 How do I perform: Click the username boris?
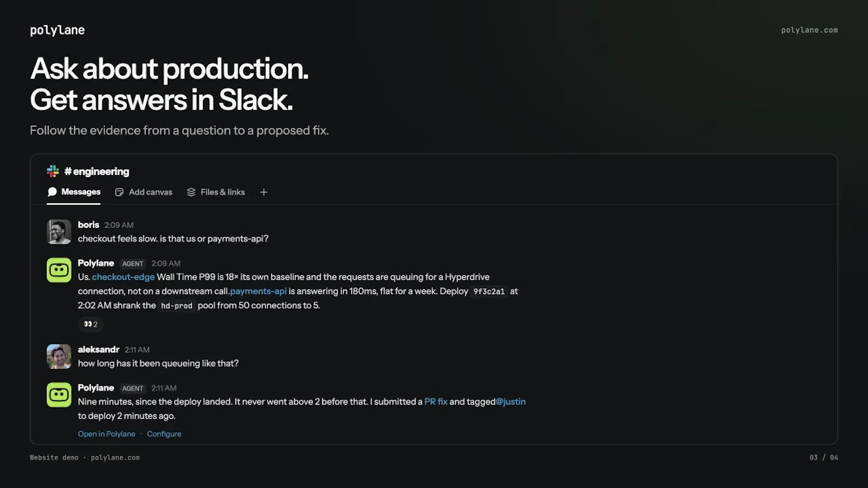point(88,225)
